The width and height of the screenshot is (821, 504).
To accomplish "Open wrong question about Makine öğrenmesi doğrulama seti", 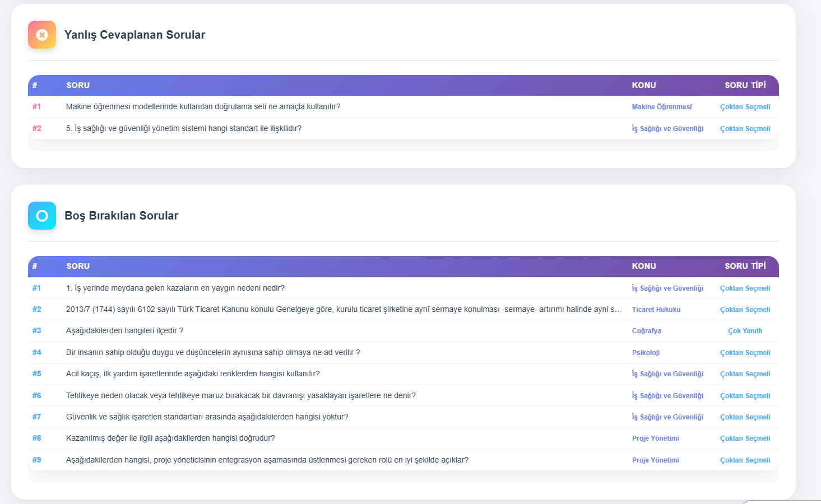I will (203, 106).
